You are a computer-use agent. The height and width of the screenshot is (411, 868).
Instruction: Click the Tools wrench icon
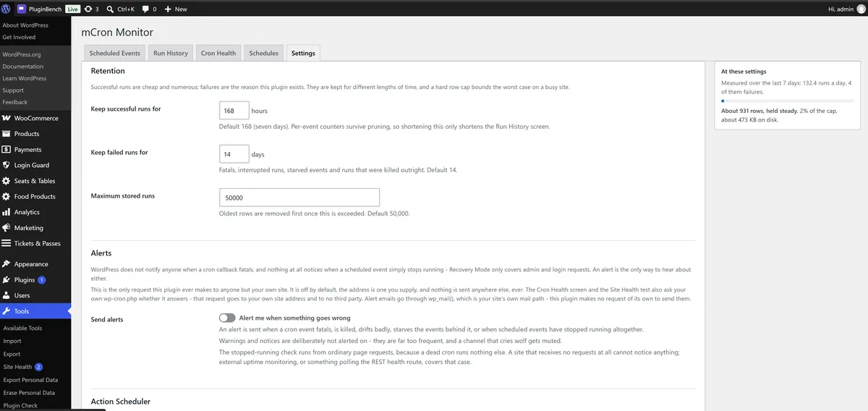[7, 311]
